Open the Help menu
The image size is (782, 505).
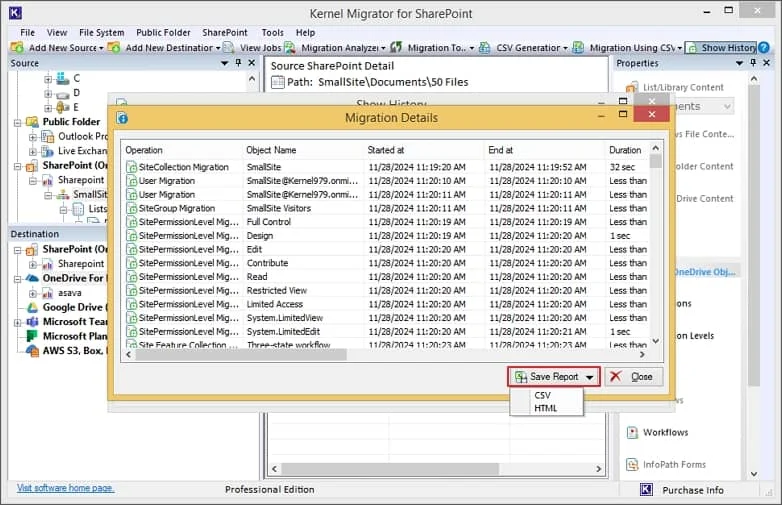click(x=305, y=32)
